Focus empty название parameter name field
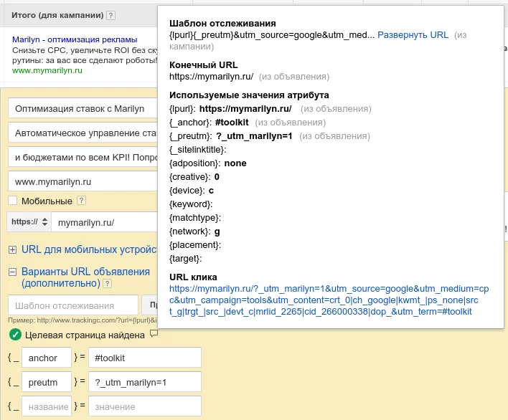Image resolution: width=508 pixels, height=420 pixels. tap(47, 406)
